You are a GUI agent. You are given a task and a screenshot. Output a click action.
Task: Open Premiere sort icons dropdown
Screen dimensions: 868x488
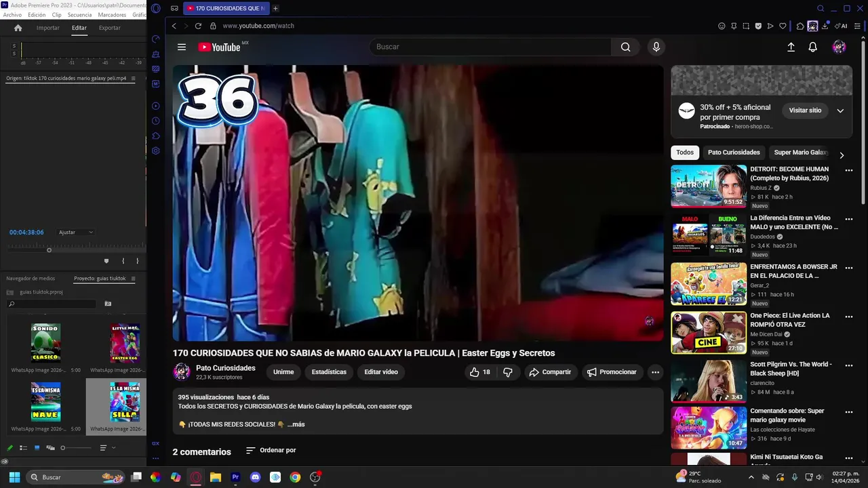click(107, 448)
